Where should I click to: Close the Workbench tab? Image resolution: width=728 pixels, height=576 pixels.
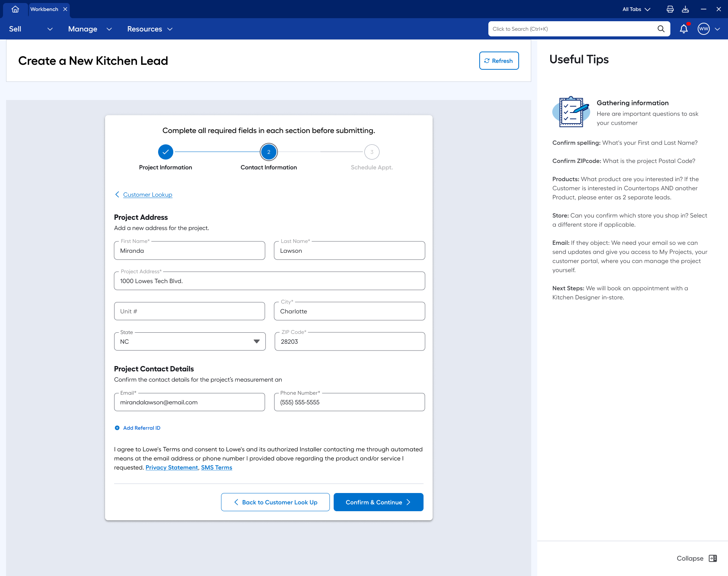coord(65,9)
